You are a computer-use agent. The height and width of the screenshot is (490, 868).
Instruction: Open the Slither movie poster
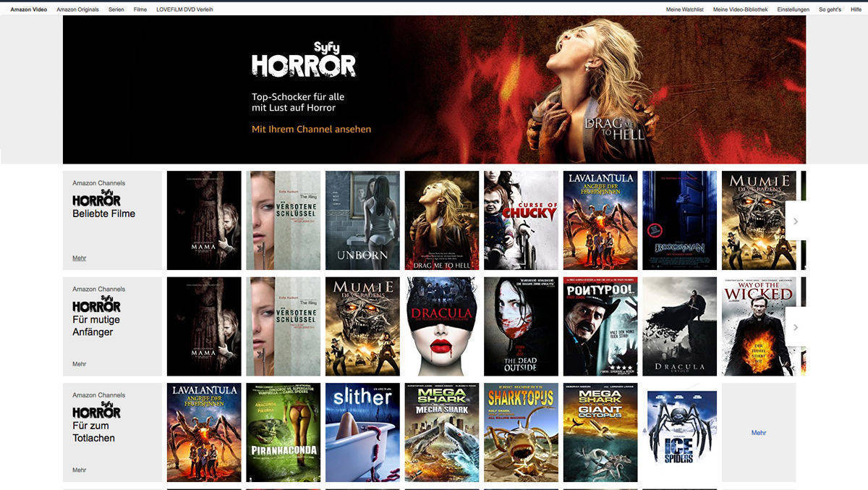click(362, 432)
